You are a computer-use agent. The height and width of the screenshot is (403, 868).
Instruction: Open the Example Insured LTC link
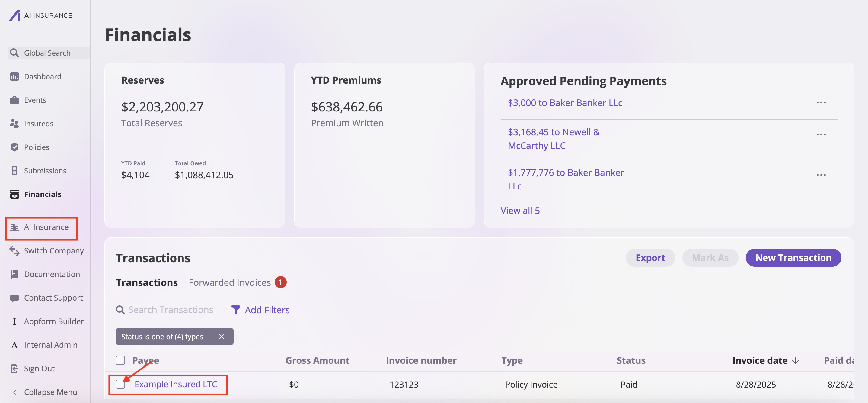point(177,384)
